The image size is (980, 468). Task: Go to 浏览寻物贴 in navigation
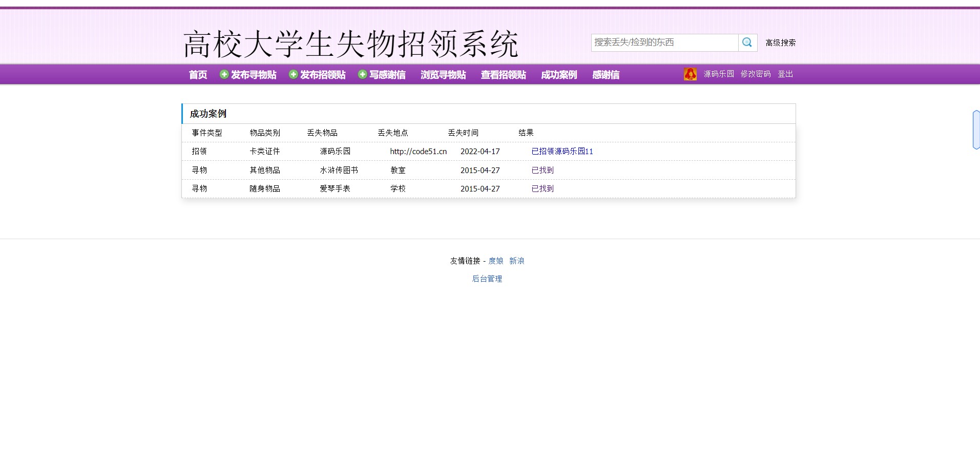click(x=443, y=75)
